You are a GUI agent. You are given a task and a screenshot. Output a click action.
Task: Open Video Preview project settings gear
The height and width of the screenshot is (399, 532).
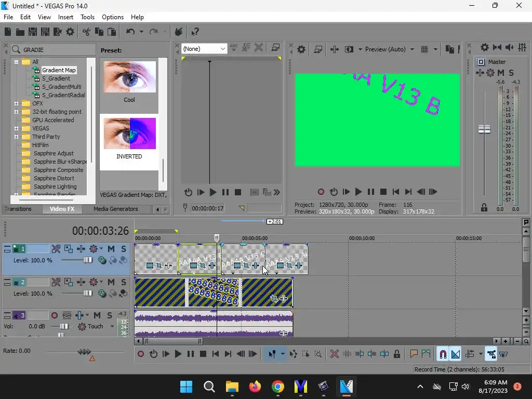(301, 49)
